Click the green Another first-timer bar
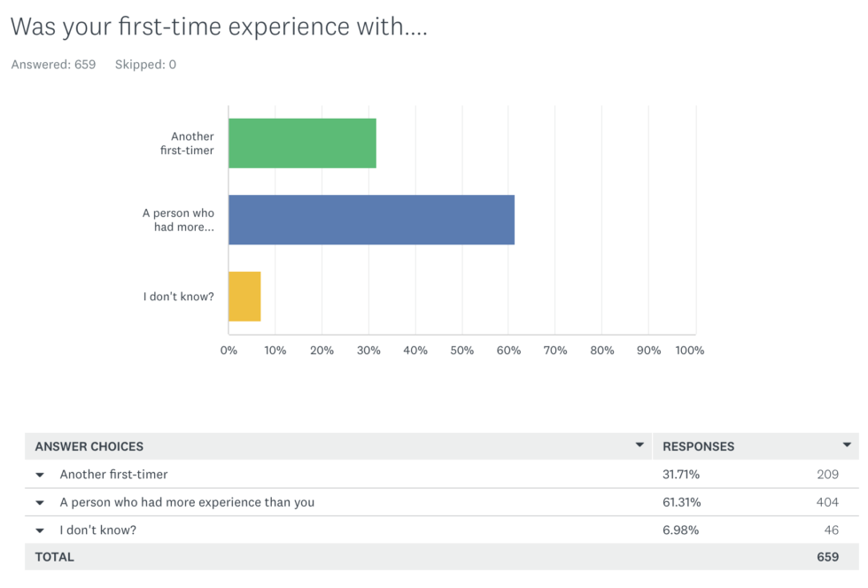 (x=302, y=143)
